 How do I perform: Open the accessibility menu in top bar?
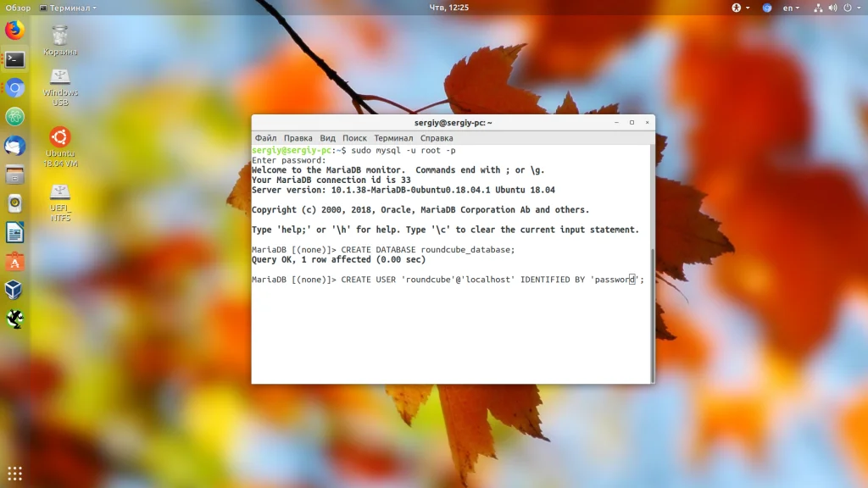tap(740, 8)
